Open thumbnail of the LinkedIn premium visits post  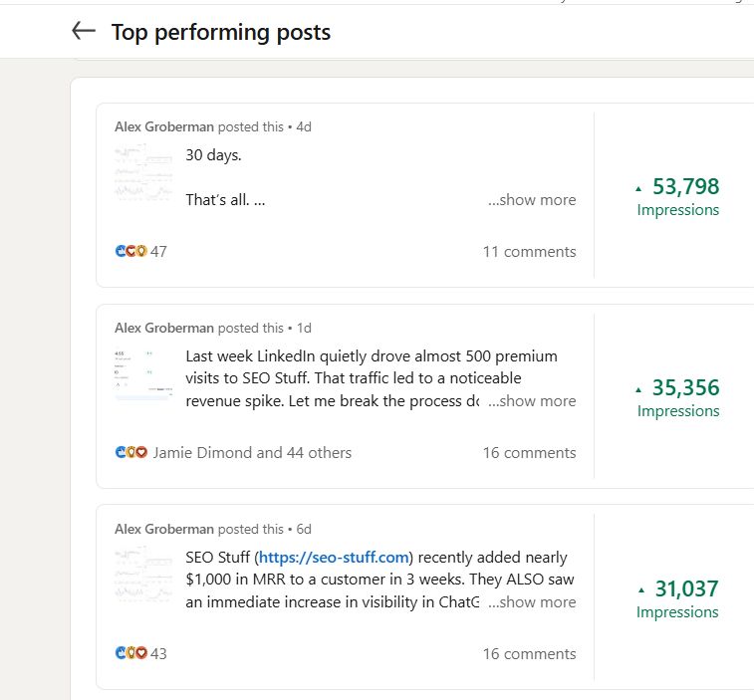[x=143, y=374]
